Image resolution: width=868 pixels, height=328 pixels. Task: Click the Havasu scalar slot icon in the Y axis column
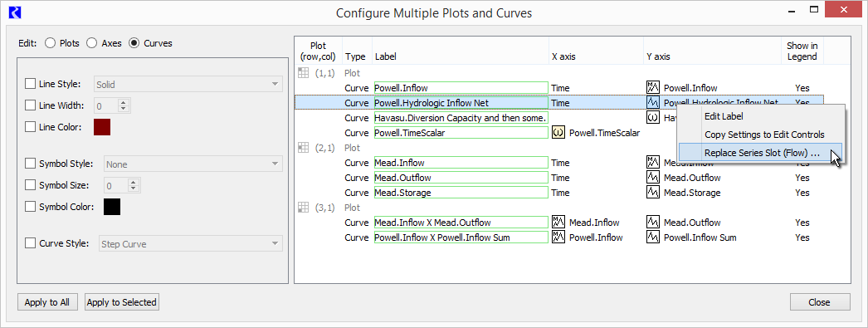coord(653,117)
